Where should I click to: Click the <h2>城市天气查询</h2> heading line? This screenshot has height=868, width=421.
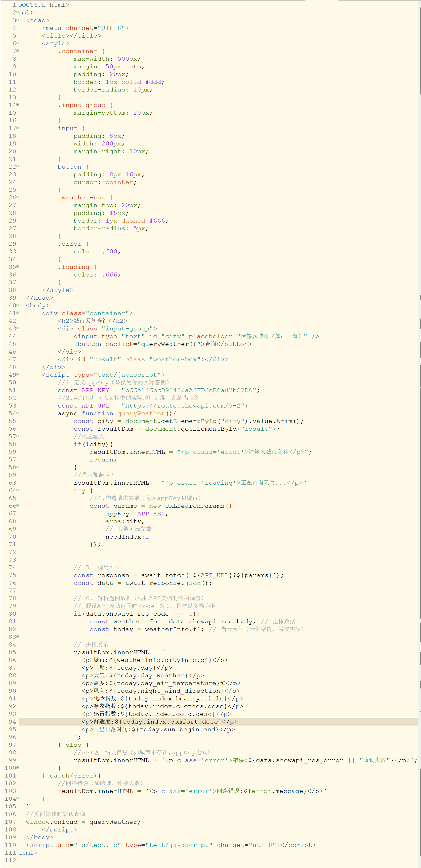[93, 321]
